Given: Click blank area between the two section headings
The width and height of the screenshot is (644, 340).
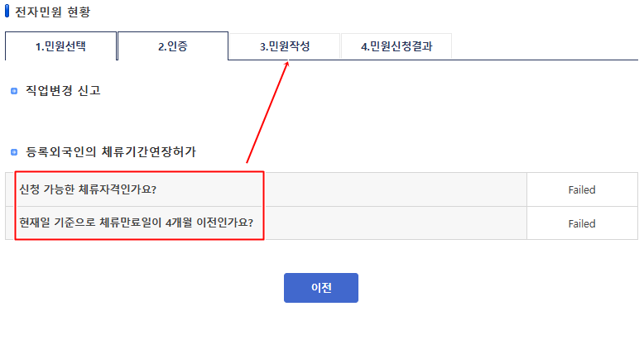Looking at the screenshot, I should click(x=248, y=122).
